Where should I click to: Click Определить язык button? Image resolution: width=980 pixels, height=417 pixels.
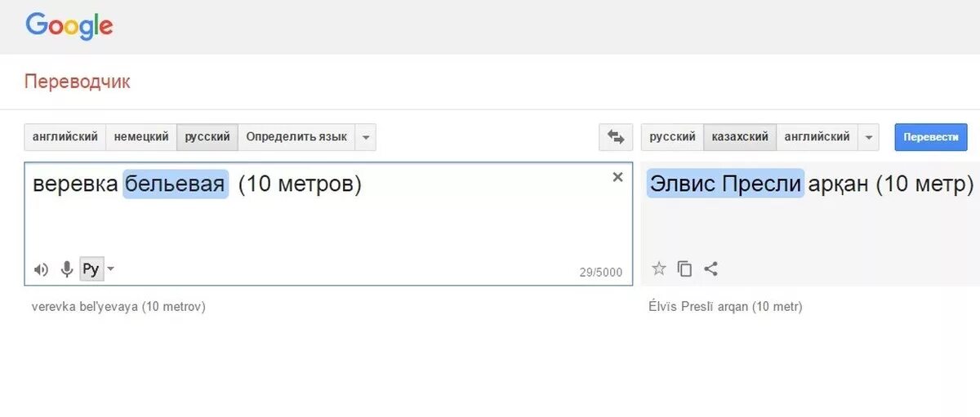(x=296, y=137)
